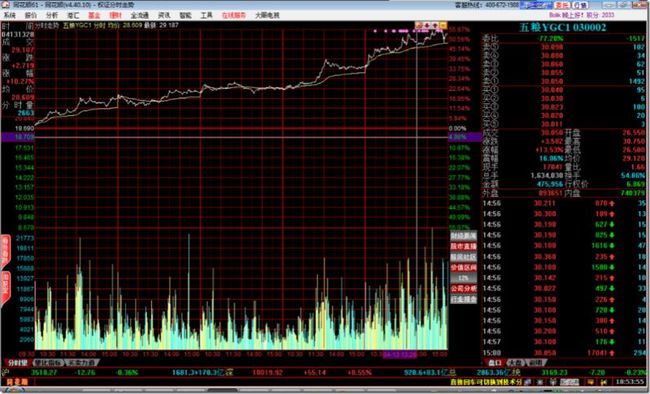Click the purple highlighted time marker on the axis
Image resolution: width=650 pixels, height=394 pixels.
[x=400, y=355]
